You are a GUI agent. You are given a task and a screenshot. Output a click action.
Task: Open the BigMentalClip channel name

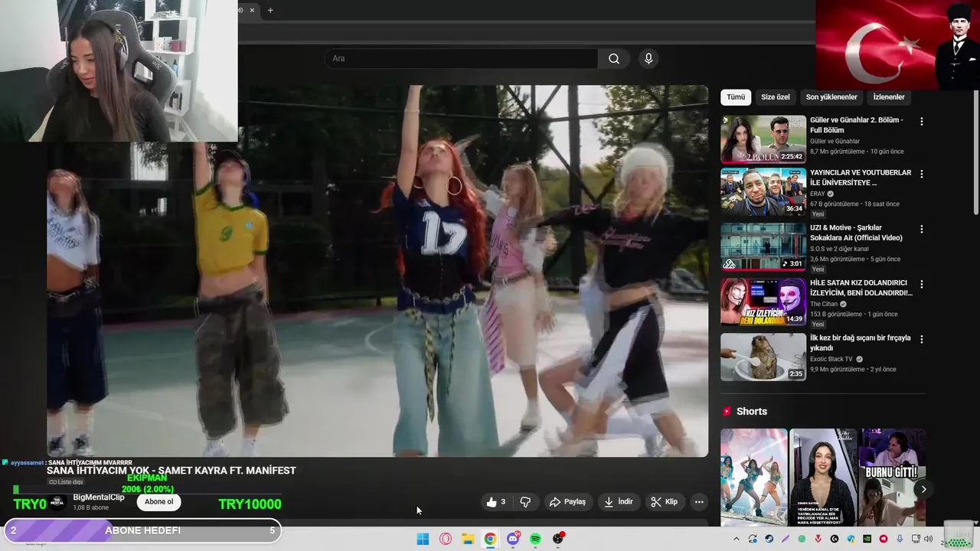click(x=99, y=497)
